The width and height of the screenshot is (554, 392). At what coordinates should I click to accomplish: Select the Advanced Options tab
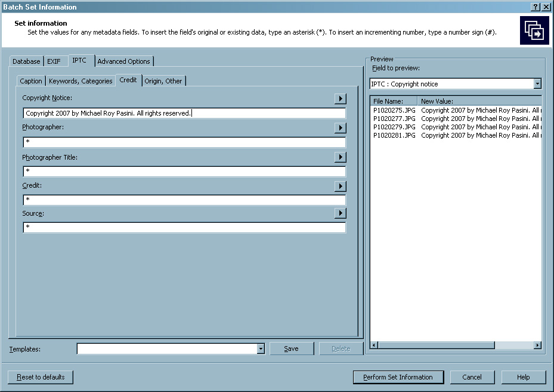coord(124,61)
